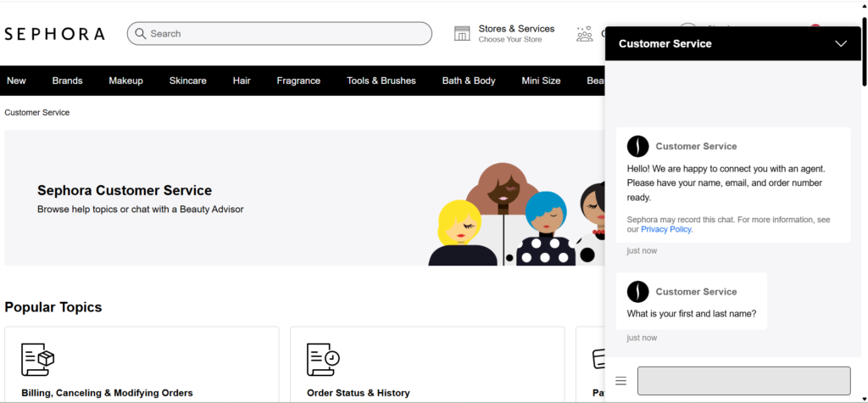Image resolution: width=868 pixels, height=403 pixels.
Task: Open the Skincare menu
Action: (187, 81)
